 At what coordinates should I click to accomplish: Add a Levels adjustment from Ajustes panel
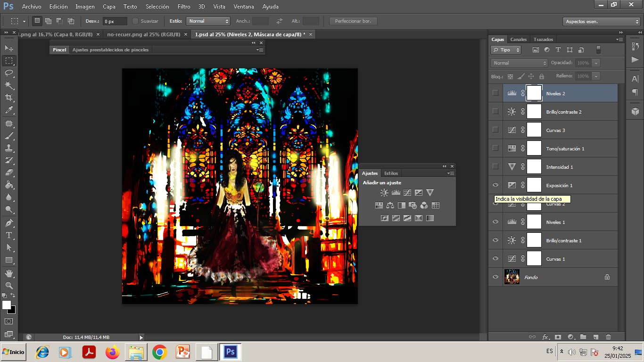[396, 192]
